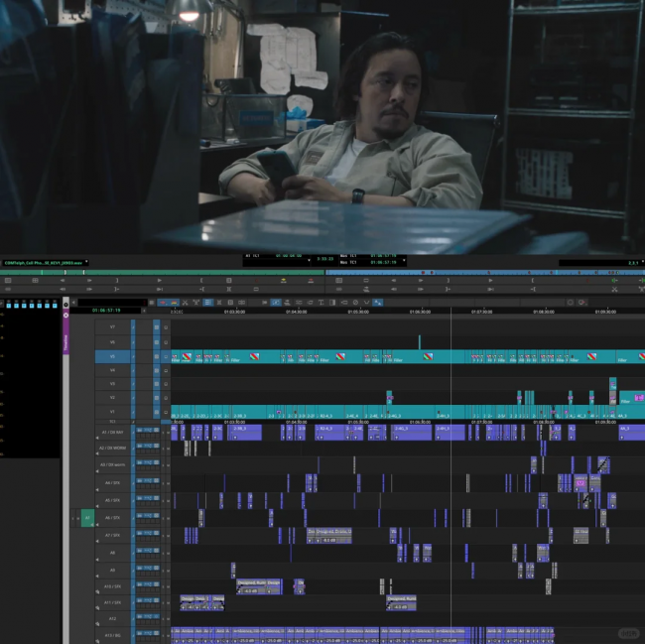Open the source timecode display dropdown
Viewport: 645px width, 644px height.
point(309,260)
